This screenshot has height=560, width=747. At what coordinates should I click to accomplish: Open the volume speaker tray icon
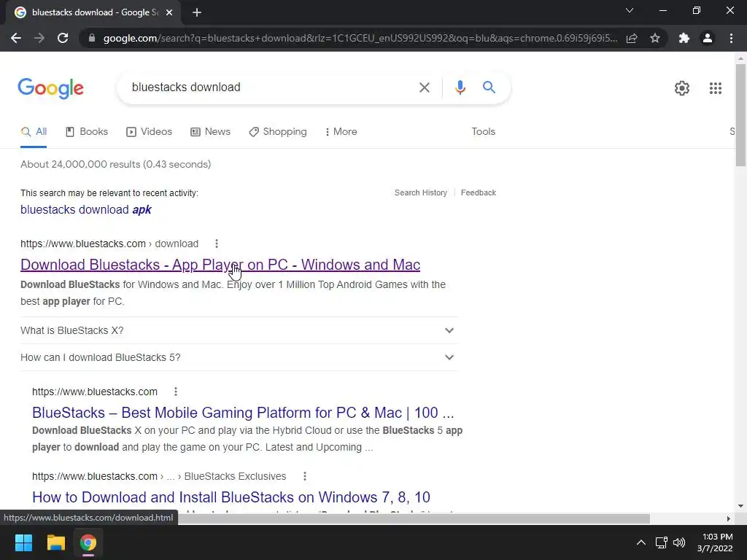pos(679,542)
